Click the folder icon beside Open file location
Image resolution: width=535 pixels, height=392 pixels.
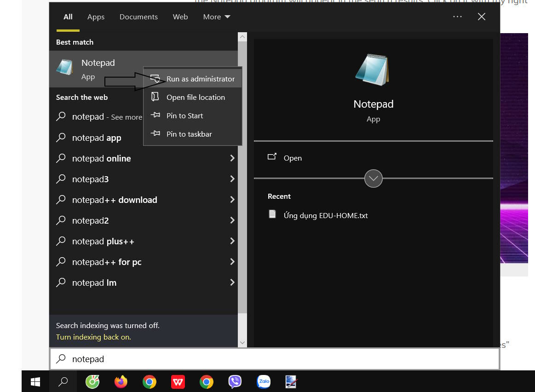click(156, 97)
